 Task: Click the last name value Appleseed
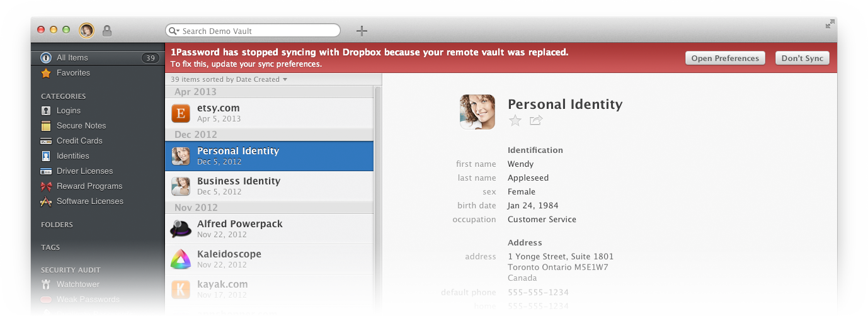tap(528, 178)
